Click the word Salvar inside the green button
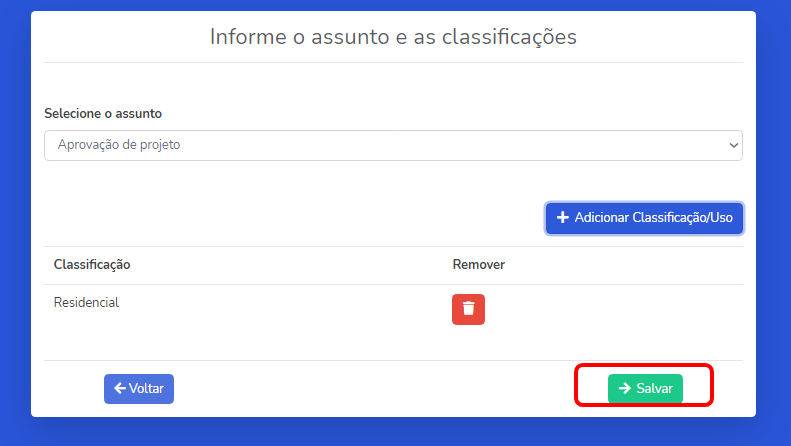The width and height of the screenshot is (791, 446). 654,388
